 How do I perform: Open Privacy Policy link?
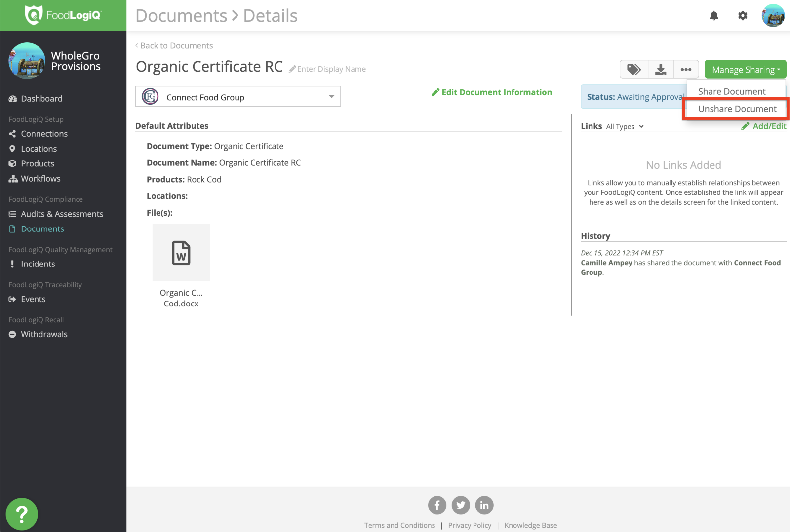470,525
